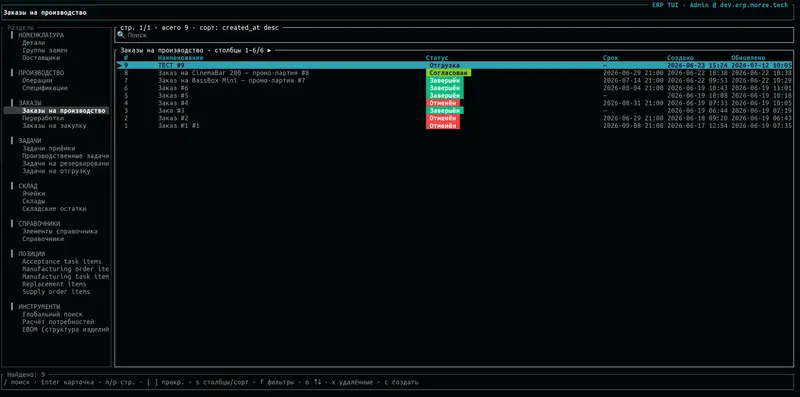
Task: Launch Расчёт потребностей
Action: [x=58, y=322]
